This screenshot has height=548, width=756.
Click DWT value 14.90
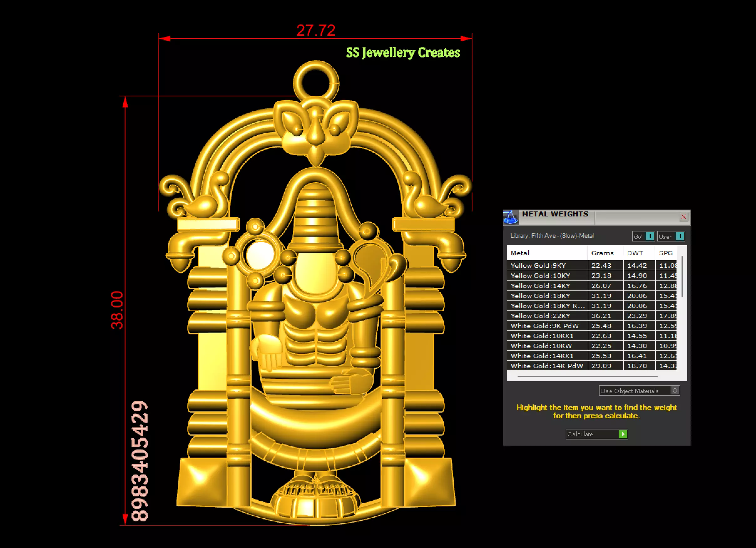(x=637, y=276)
